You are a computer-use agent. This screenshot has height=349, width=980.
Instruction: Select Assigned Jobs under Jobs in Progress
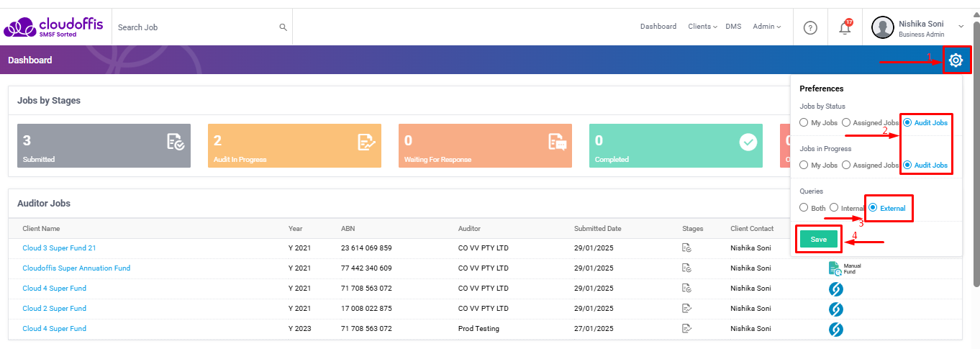pyautogui.click(x=846, y=166)
